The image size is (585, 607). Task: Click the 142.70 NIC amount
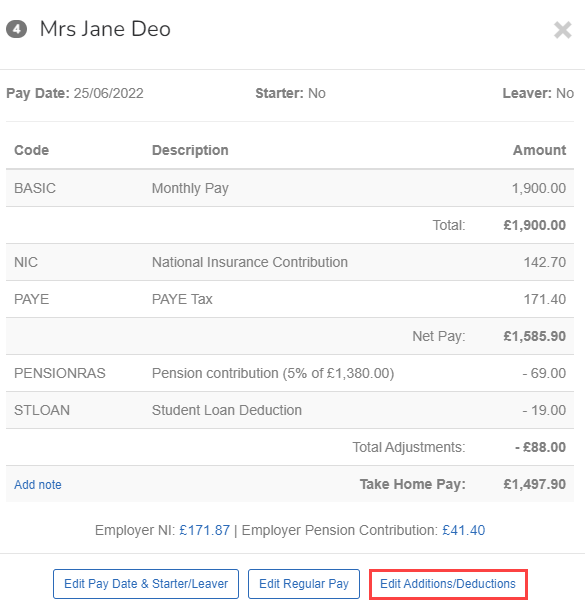(545, 262)
